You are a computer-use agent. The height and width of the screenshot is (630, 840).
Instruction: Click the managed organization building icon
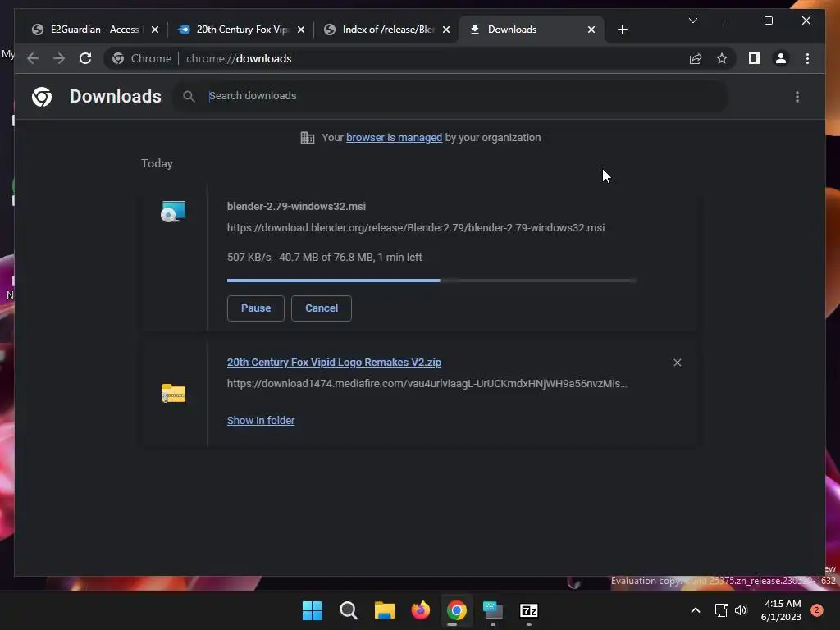[x=308, y=138]
